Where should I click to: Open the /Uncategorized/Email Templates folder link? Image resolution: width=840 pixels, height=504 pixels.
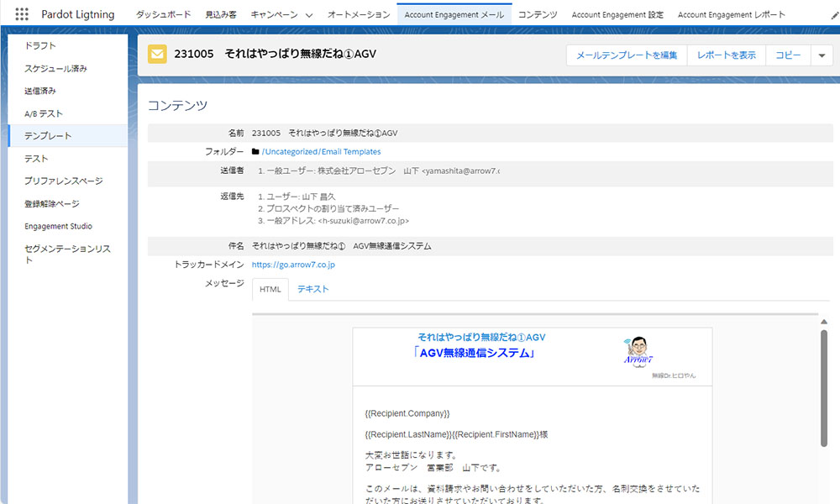(x=321, y=151)
